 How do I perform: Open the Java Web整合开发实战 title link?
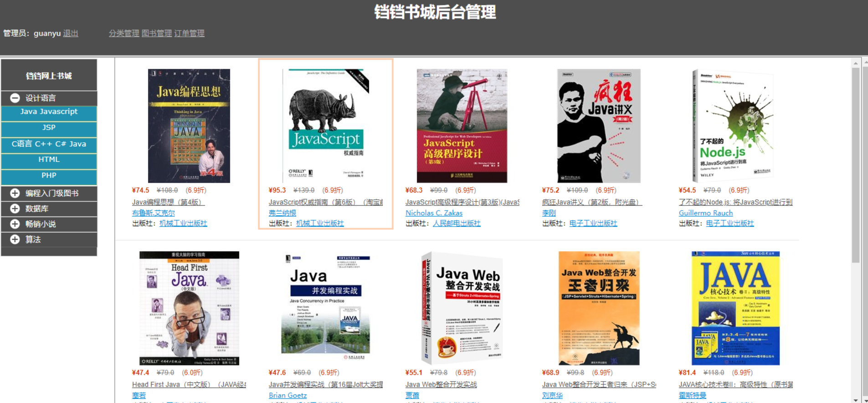click(x=441, y=384)
